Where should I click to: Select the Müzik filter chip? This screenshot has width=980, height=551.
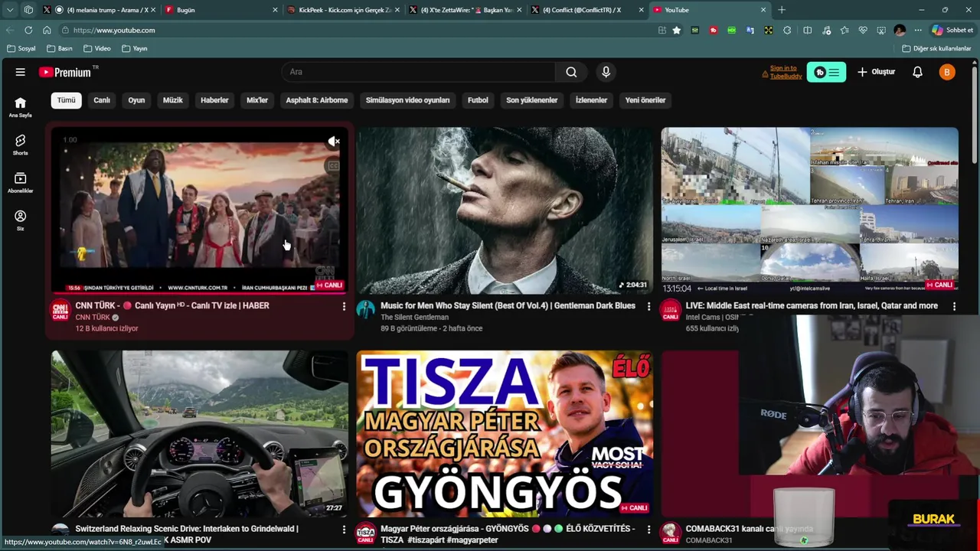coord(173,100)
